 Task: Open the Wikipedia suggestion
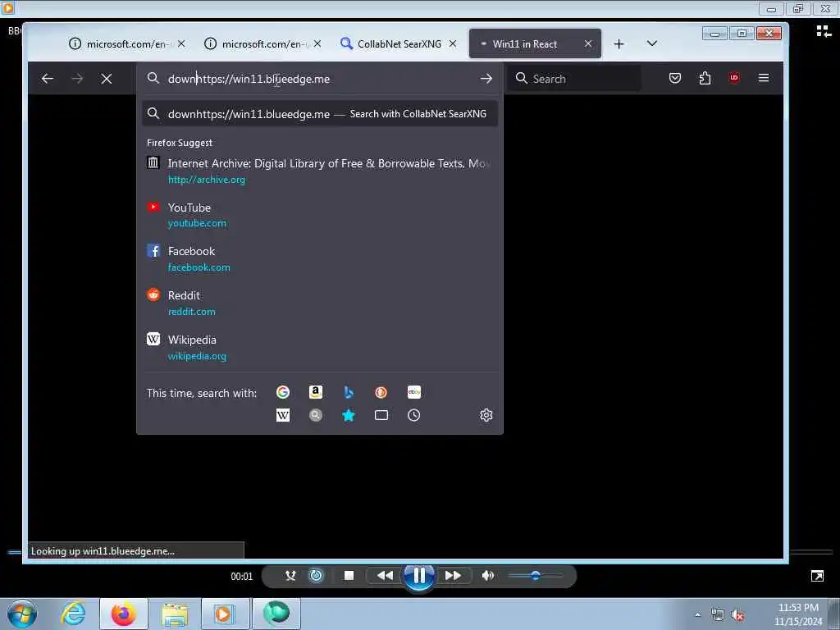coord(320,347)
